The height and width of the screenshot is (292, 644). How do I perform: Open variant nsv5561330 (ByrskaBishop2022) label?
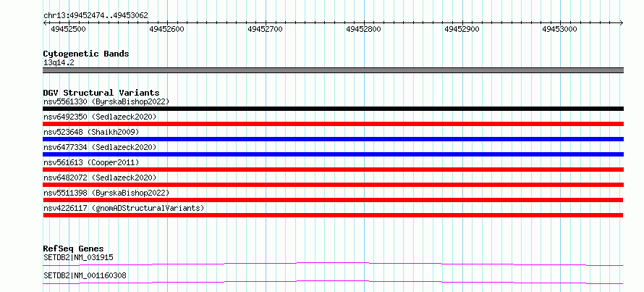(106, 101)
